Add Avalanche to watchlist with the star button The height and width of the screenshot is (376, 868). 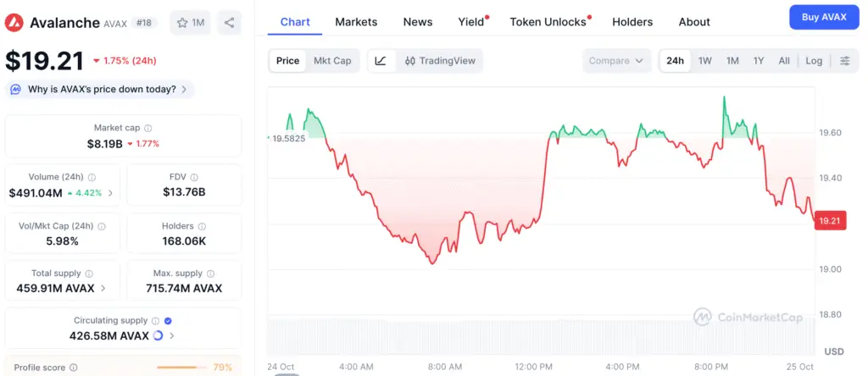click(x=191, y=23)
